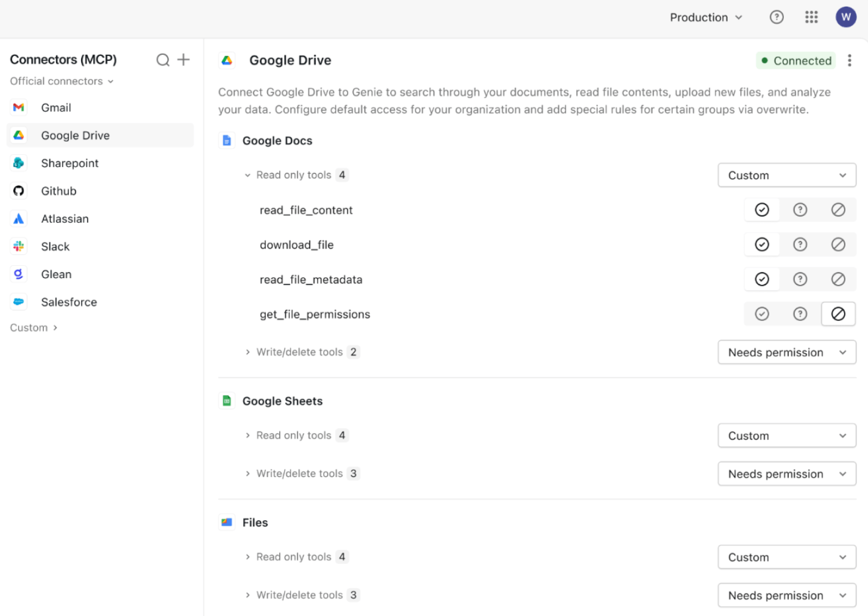Open Google Sheets read-only Custom dropdown
Screen dimensions: 868x616
pos(787,435)
